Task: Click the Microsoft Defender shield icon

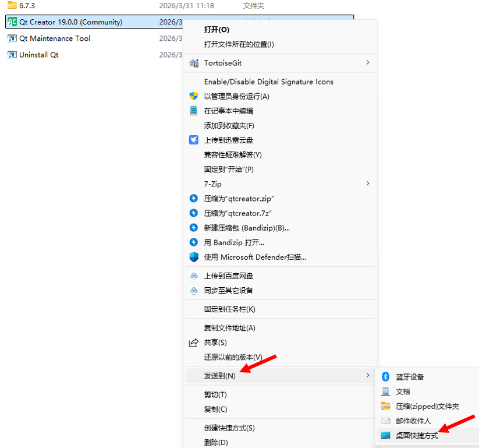Action: click(x=194, y=257)
